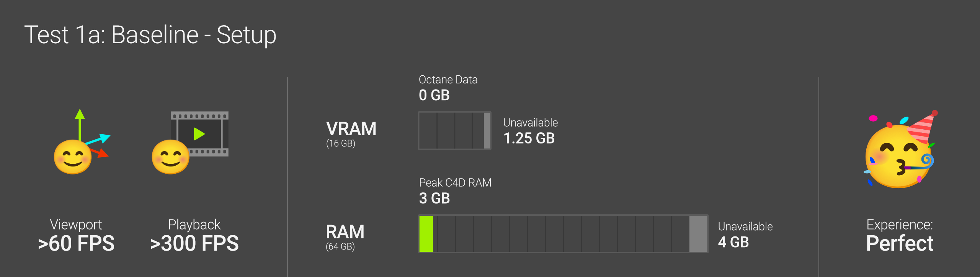
Task: Click the red axis arrow
Action: [101, 153]
